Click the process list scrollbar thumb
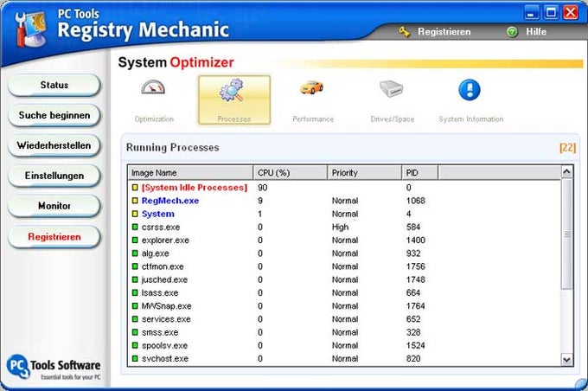This screenshot has height=391, width=588. pos(566,234)
